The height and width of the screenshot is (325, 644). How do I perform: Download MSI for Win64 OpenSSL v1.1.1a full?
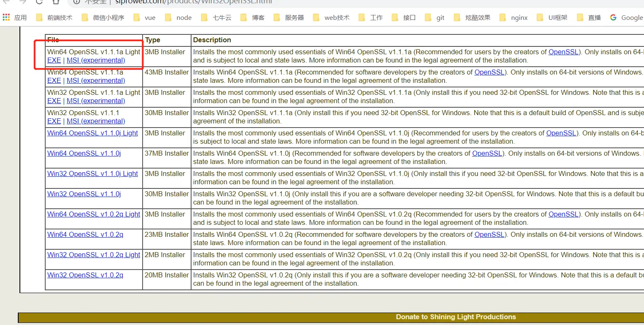[96, 80]
